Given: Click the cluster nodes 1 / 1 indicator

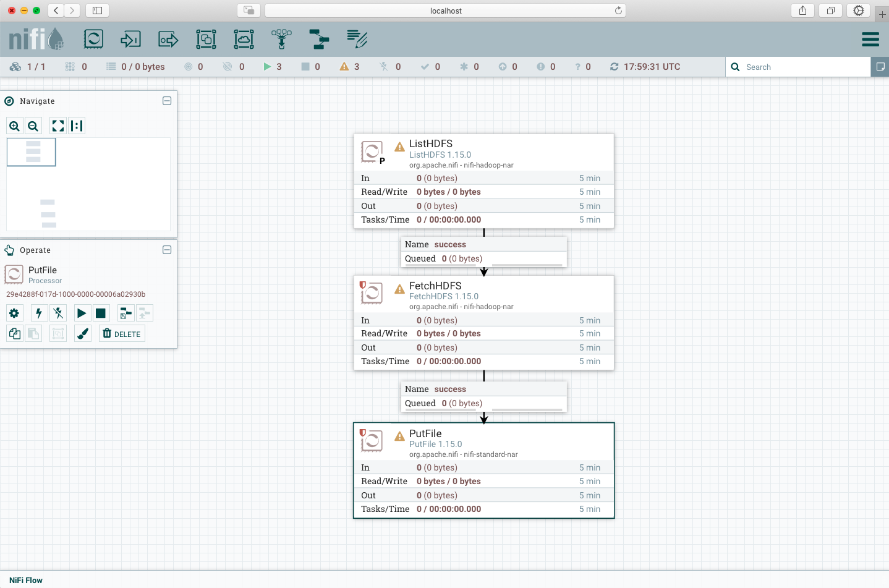Looking at the screenshot, I should (x=28, y=67).
